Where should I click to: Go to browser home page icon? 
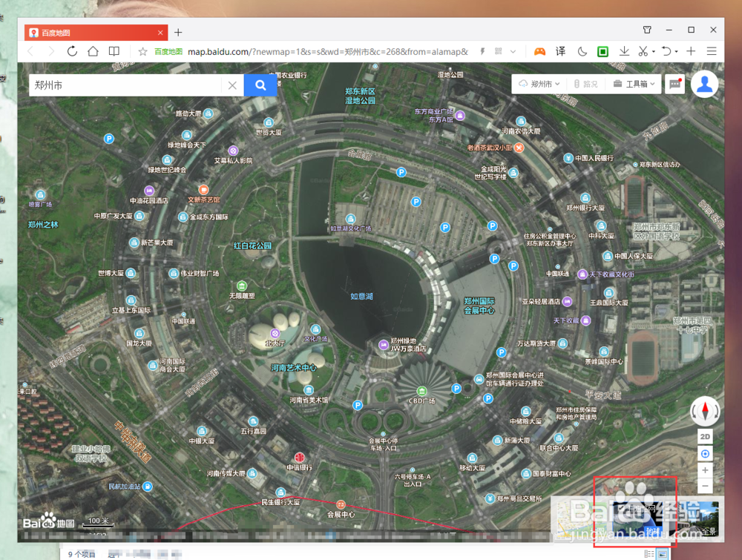[x=93, y=51]
